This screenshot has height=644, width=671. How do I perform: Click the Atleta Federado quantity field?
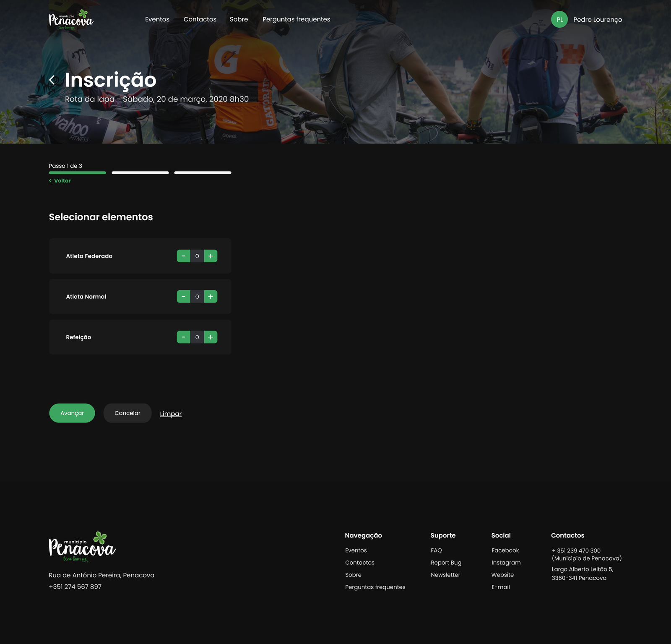tap(197, 256)
